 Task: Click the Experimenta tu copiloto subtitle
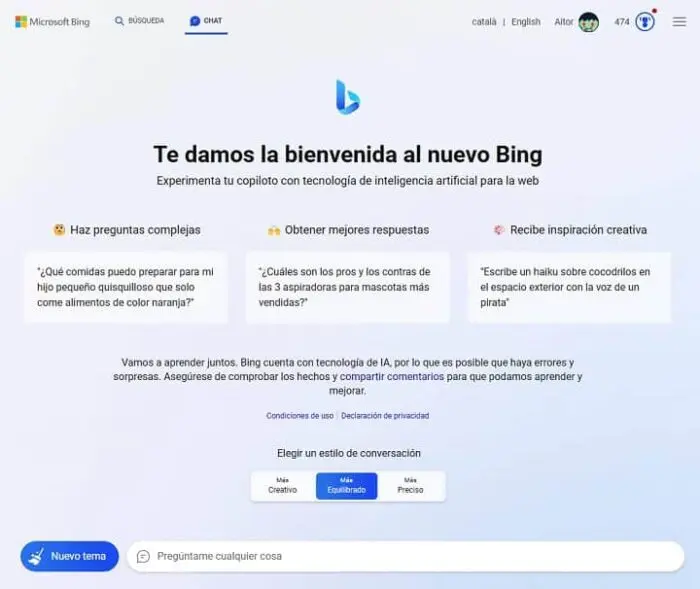pos(348,181)
